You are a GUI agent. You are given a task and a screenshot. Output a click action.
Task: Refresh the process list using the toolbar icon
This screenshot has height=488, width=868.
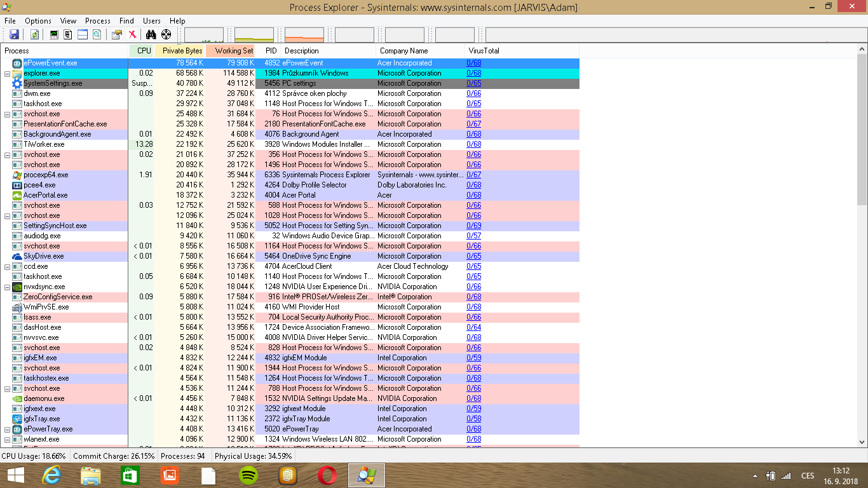34,34
